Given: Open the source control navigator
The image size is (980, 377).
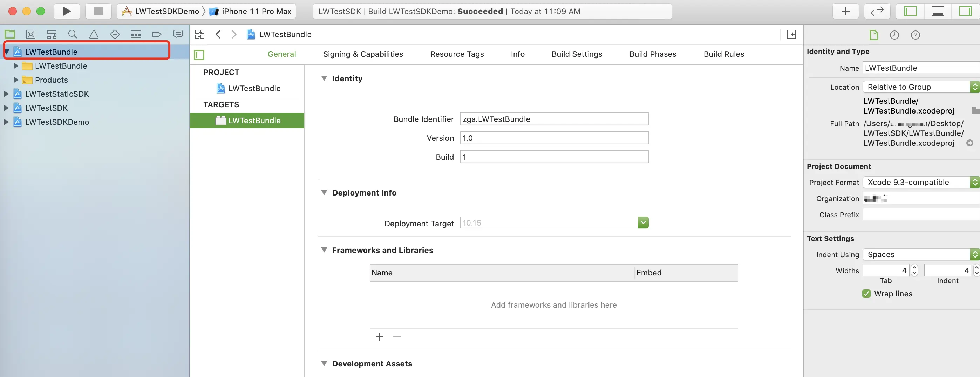Looking at the screenshot, I should pyautogui.click(x=31, y=34).
